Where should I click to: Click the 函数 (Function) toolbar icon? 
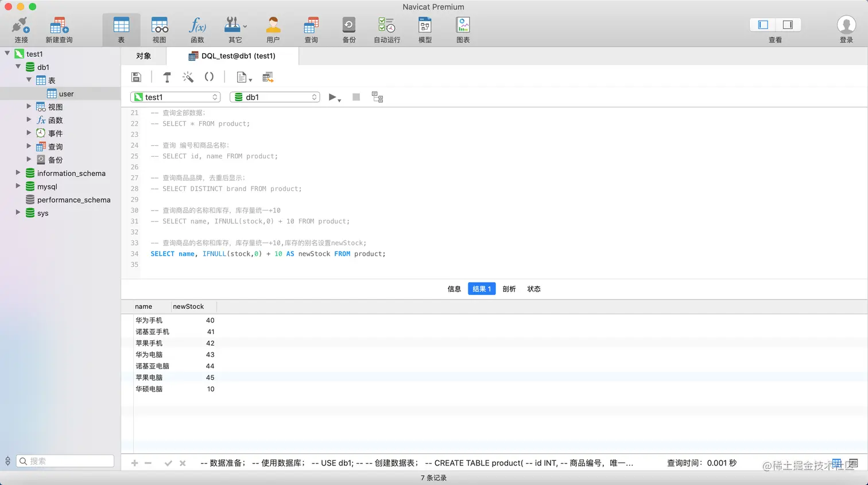pos(197,30)
